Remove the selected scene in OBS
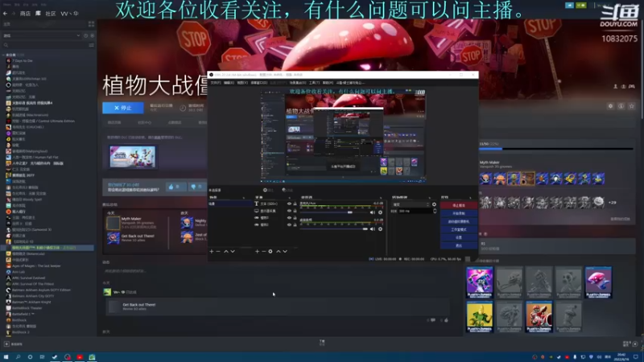The width and height of the screenshot is (644, 362). click(x=218, y=251)
